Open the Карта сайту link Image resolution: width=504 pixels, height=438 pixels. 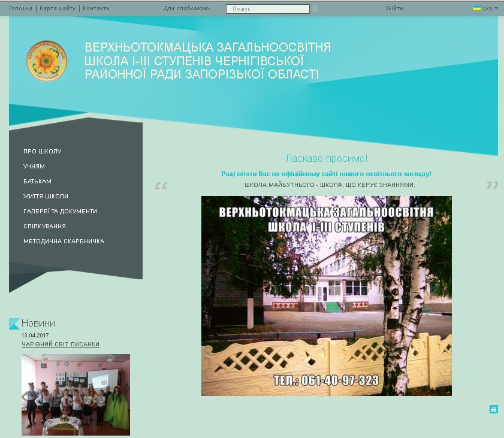(x=58, y=8)
